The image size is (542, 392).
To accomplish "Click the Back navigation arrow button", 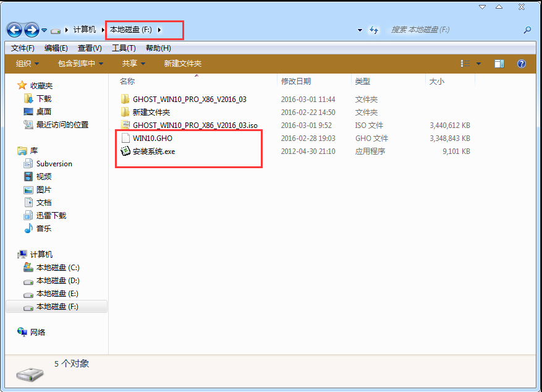I will [15, 30].
